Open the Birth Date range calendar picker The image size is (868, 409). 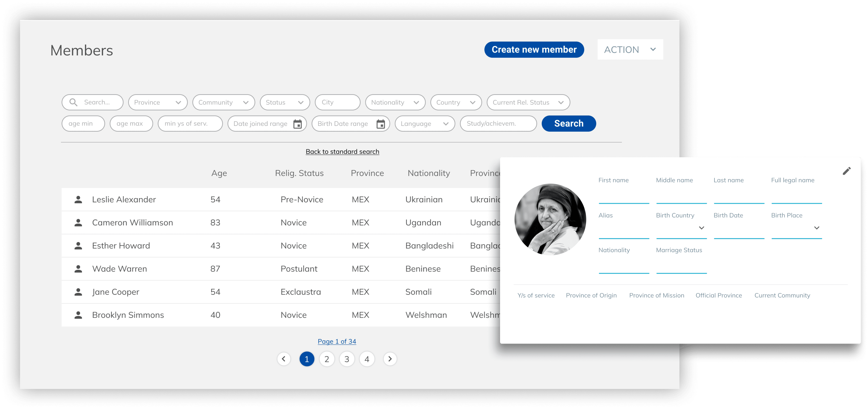coord(380,124)
